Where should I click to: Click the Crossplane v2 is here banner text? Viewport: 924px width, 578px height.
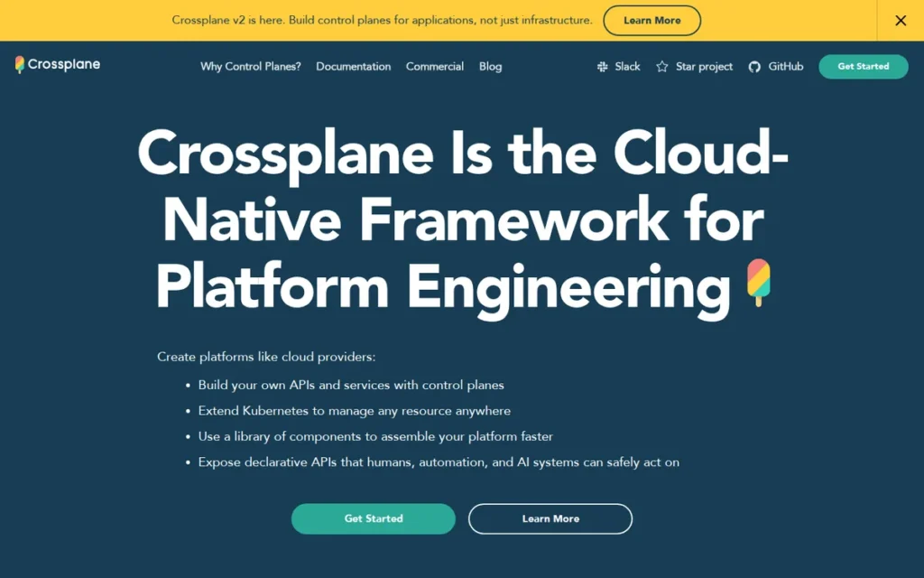[x=382, y=20]
